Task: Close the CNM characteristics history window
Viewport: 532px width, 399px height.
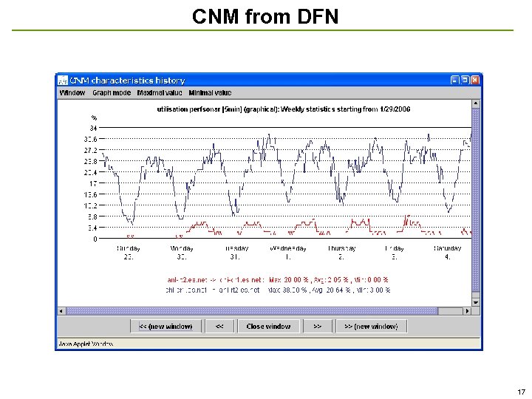Action: pos(475,80)
